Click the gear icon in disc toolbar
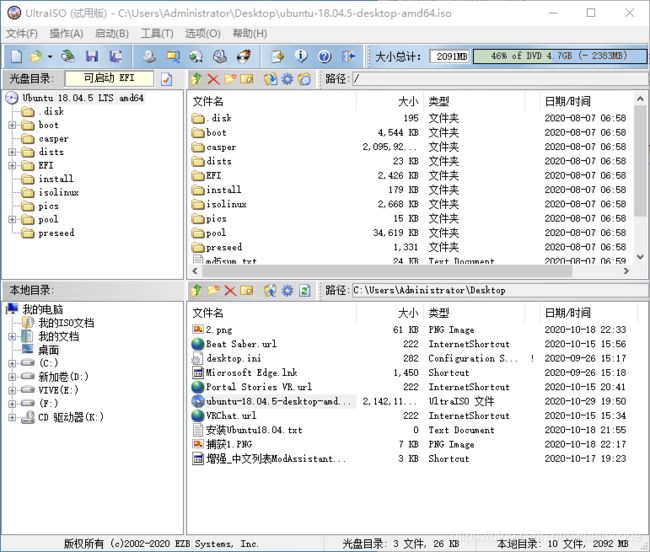The height and width of the screenshot is (552, 650). tap(287, 79)
